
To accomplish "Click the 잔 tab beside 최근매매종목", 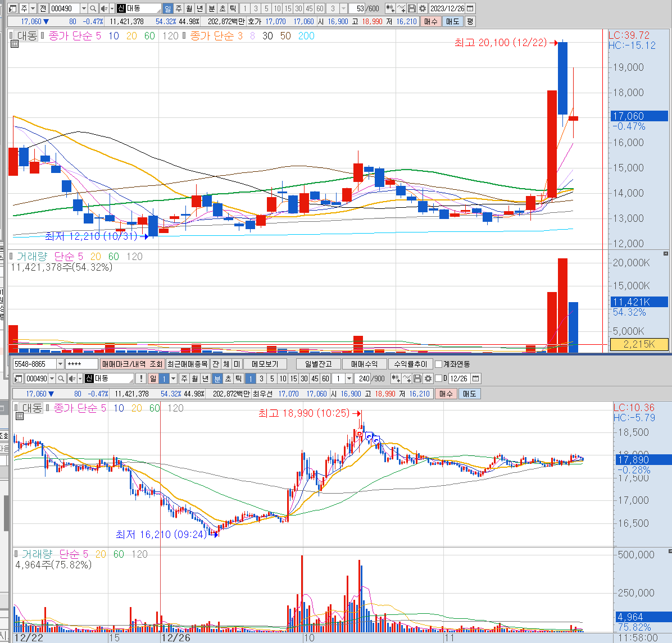I will click(216, 364).
